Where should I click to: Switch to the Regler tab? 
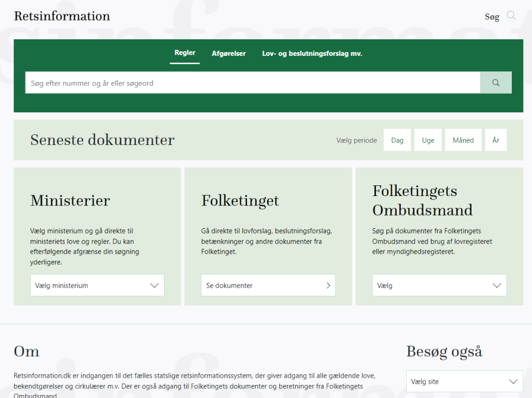coord(185,53)
